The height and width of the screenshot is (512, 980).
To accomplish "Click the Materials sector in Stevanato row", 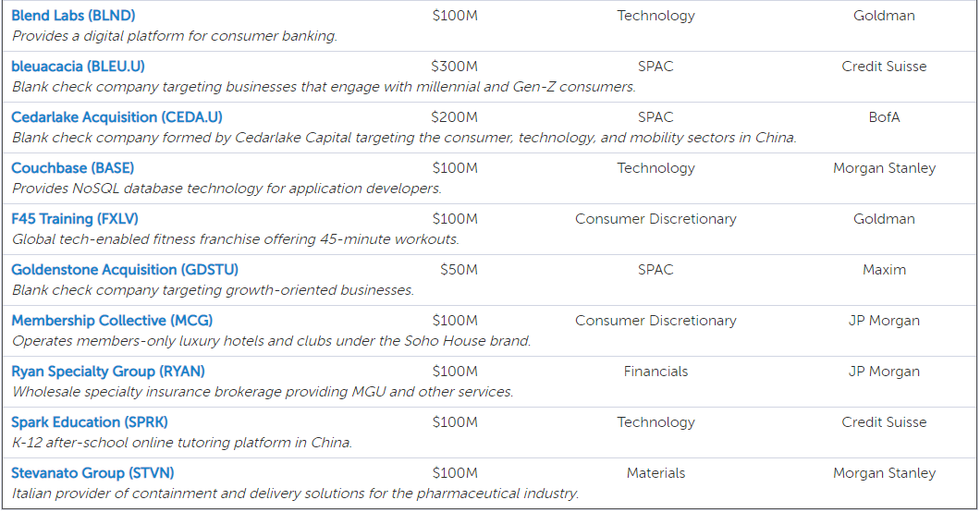I will 655,473.
